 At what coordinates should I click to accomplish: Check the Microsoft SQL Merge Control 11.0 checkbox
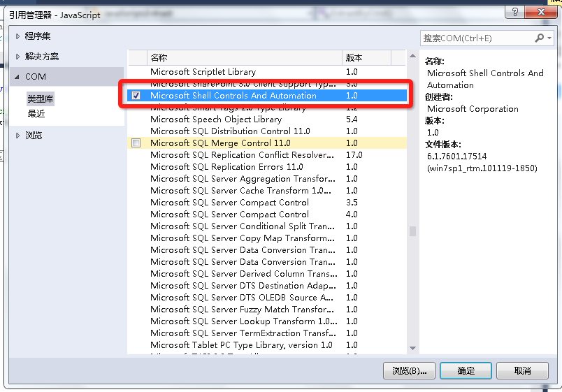(136, 143)
